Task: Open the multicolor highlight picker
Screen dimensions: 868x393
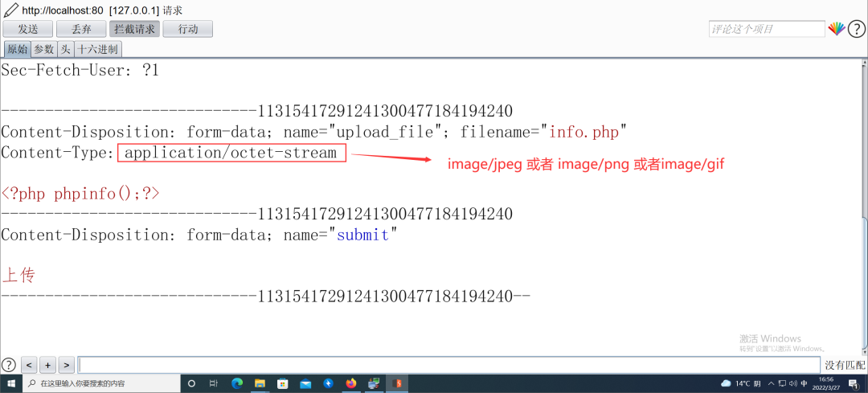Action: coord(837,29)
